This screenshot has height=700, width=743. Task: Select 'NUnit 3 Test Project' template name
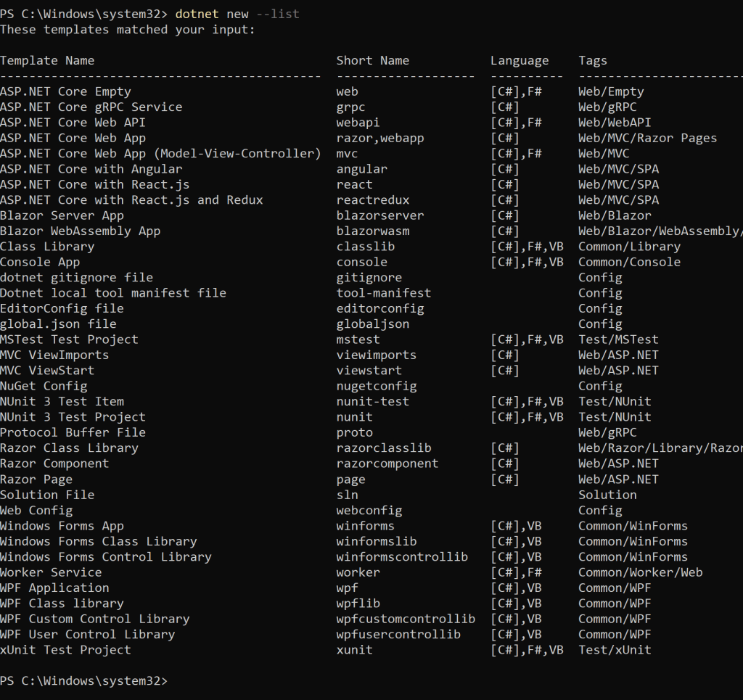point(73,417)
